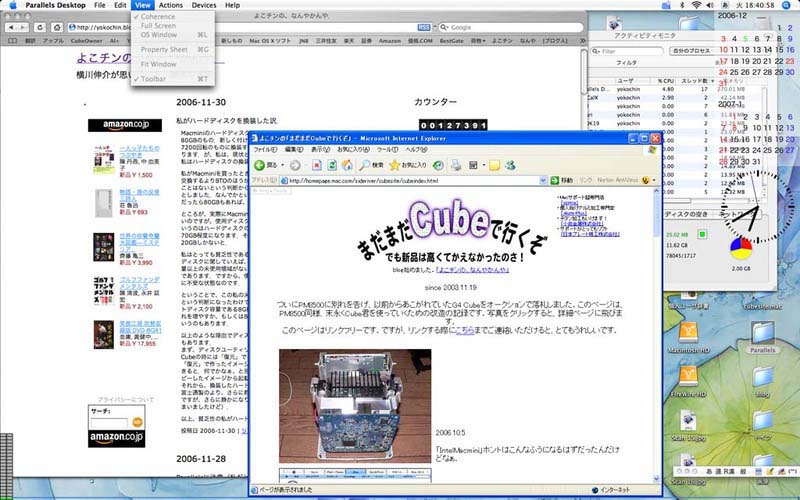Click the Print icon in IE toolbar
Screen dimensions: 800x500
[456, 165]
